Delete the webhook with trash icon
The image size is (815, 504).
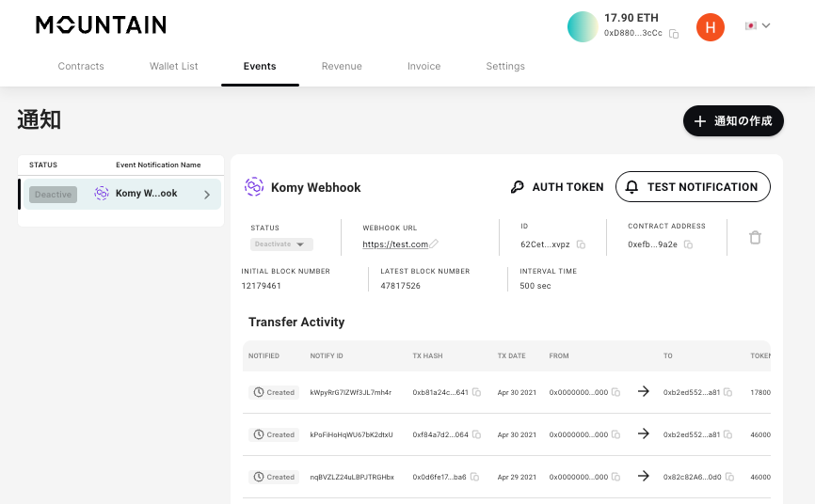point(755,238)
